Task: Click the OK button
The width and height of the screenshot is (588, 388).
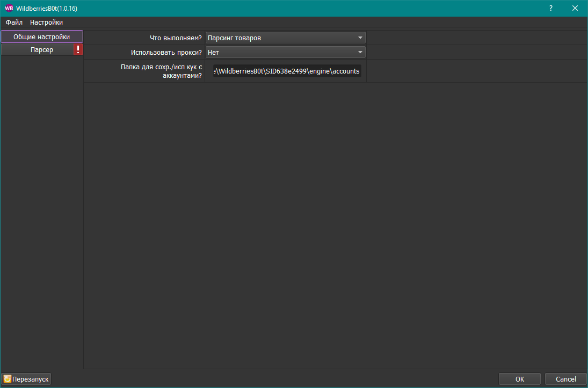Action: 519,379
